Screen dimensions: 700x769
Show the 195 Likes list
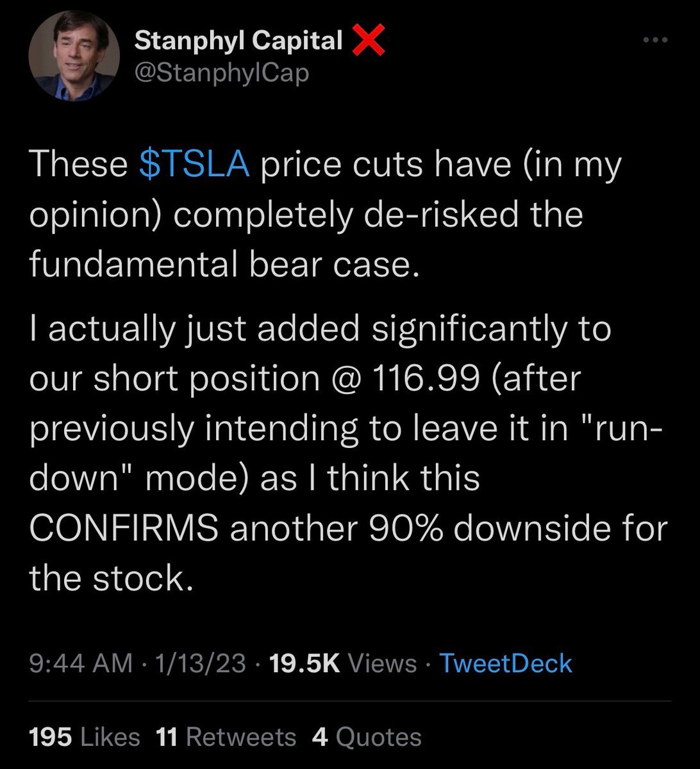pos(85,736)
